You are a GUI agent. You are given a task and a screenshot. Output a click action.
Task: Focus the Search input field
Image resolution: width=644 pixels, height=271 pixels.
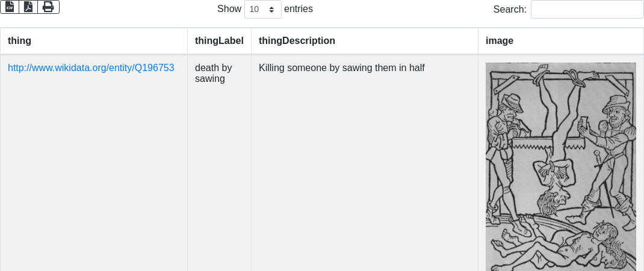click(x=587, y=9)
